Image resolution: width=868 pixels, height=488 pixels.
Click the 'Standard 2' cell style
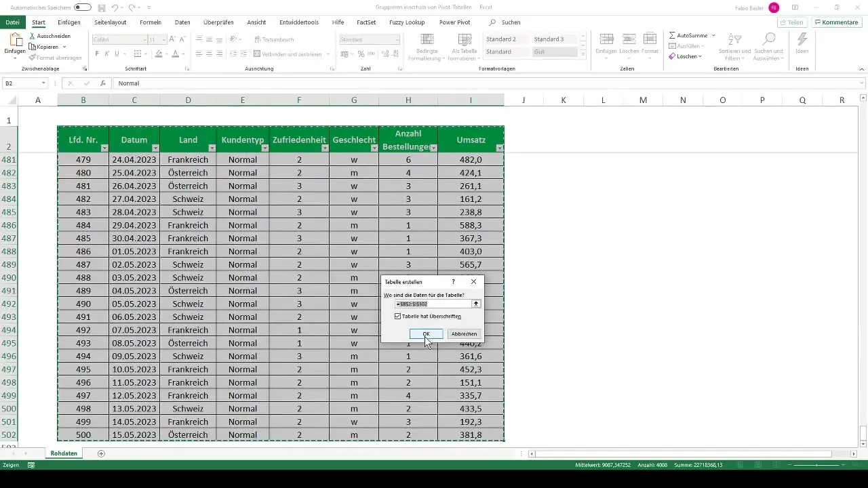click(x=507, y=39)
